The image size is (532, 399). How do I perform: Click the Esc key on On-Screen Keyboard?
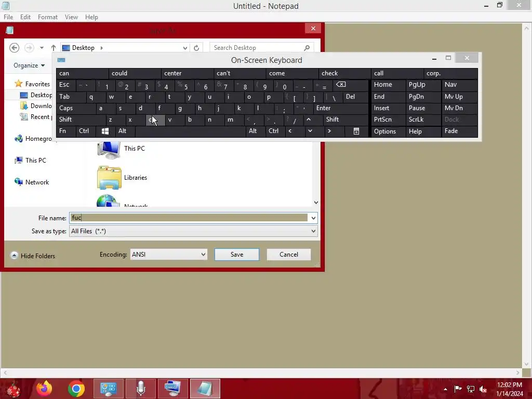pyautogui.click(x=66, y=85)
